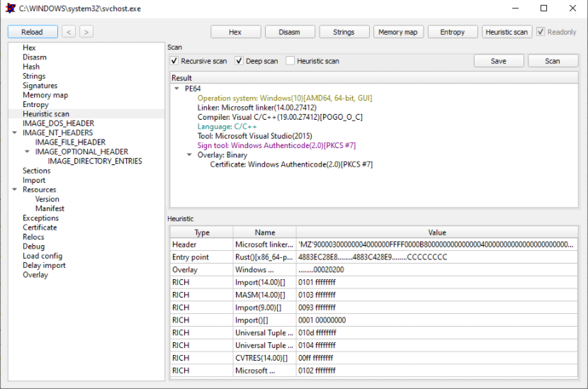Collapse the Resources tree node
Screen dimensions: 588x389
pyautogui.click(x=15, y=189)
